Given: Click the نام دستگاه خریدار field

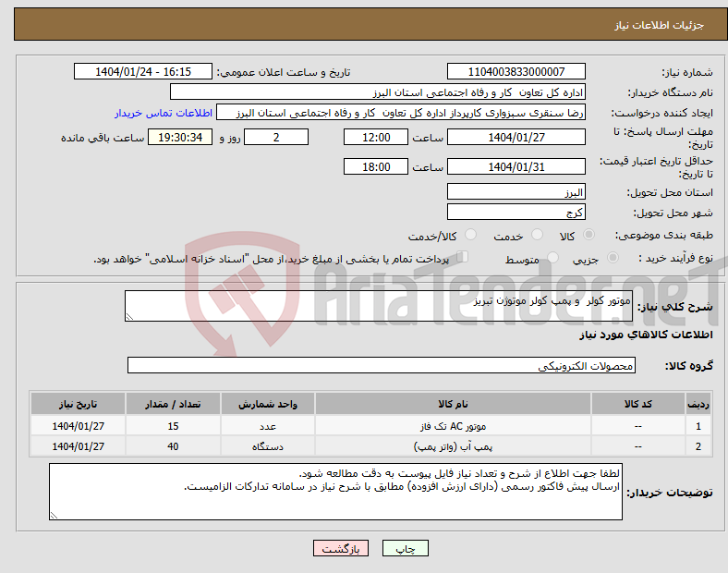Looking at the screenshot, I should tap(378, 91).
